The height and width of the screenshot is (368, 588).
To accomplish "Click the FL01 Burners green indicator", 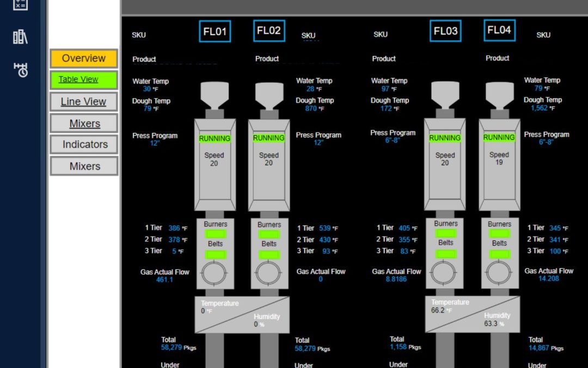I will [215, 234].
